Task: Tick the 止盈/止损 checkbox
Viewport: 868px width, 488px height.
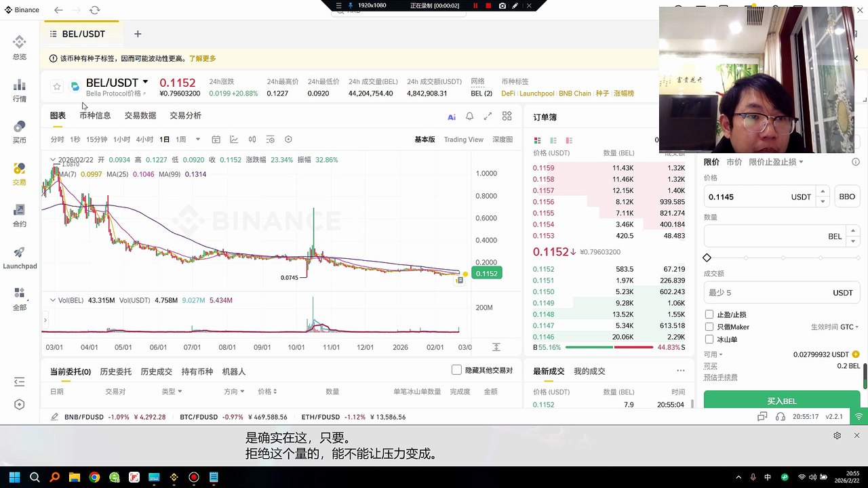Action: (709, 314)
